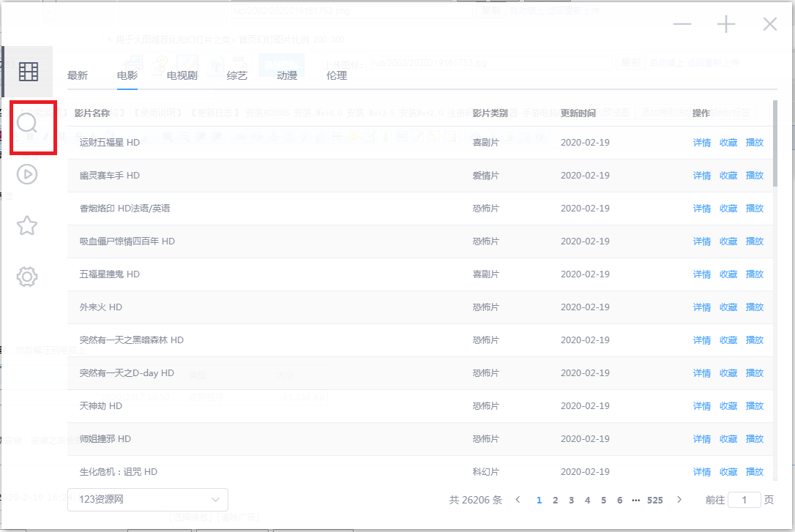Open 详情 for 吸血僵尸惊情四百年 HD
Image resolution: width=795 pixels, height=532 pixels.
click(701, 241)
